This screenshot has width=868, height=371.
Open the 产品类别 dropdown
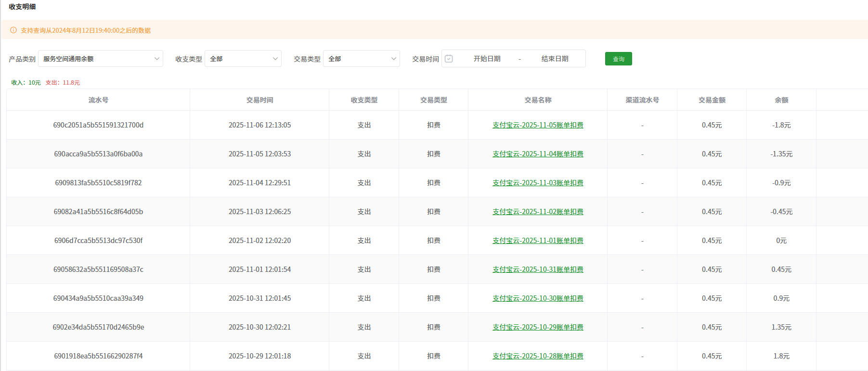(x=101, y=59)
